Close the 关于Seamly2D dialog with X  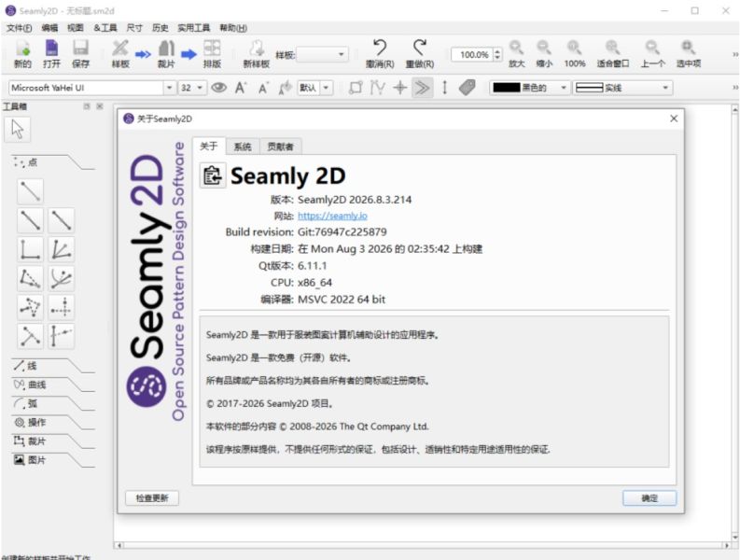pyautogui.click(x=674, y=119)
